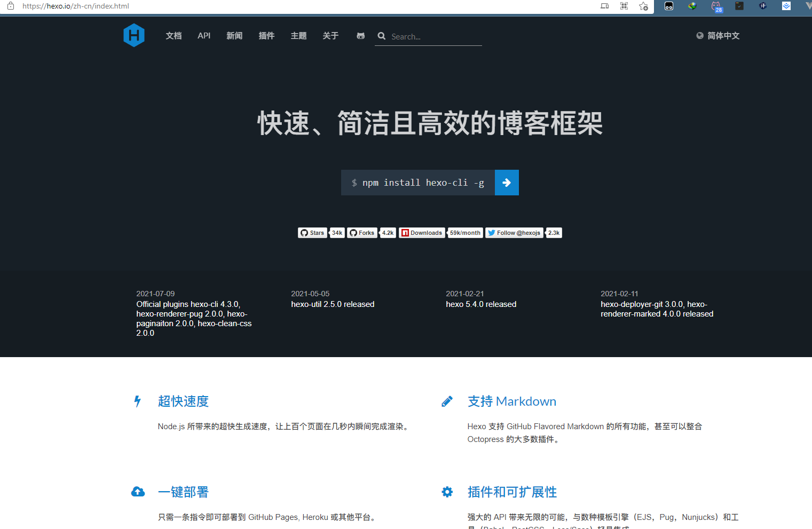
Task: Open the hexo-deployer-git 3.0.0 release news
Action: (x=657, y=309)
